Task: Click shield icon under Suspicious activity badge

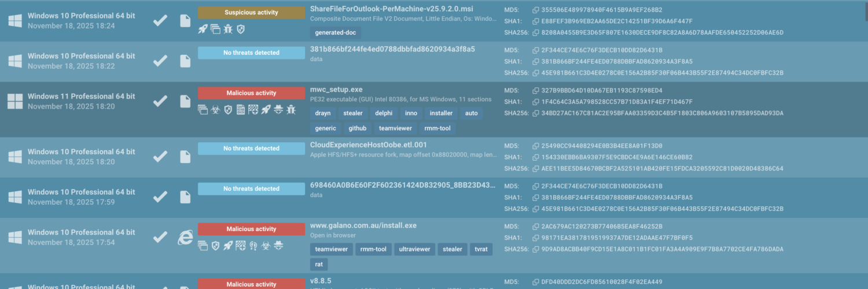Action: [x=241, y=28]
